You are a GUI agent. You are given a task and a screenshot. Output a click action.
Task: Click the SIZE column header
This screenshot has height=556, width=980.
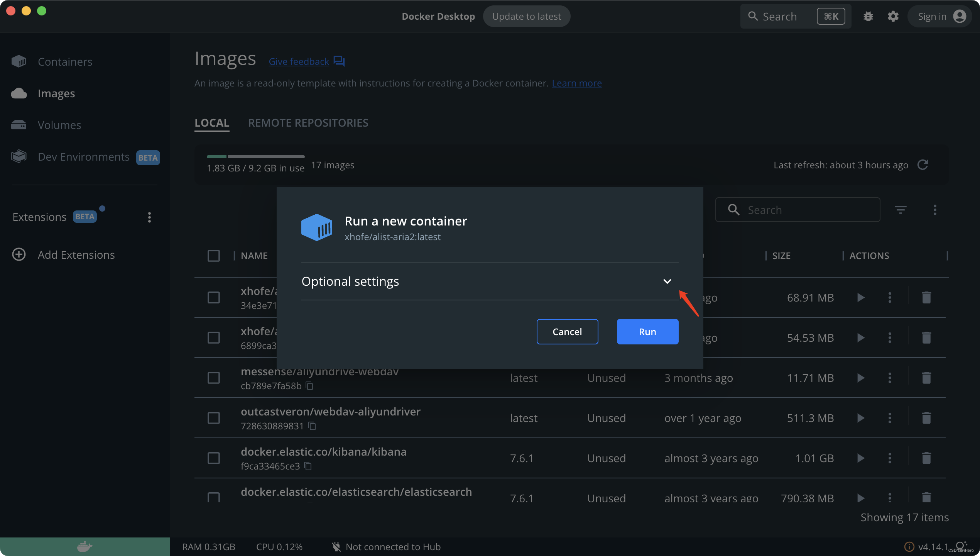781,256
